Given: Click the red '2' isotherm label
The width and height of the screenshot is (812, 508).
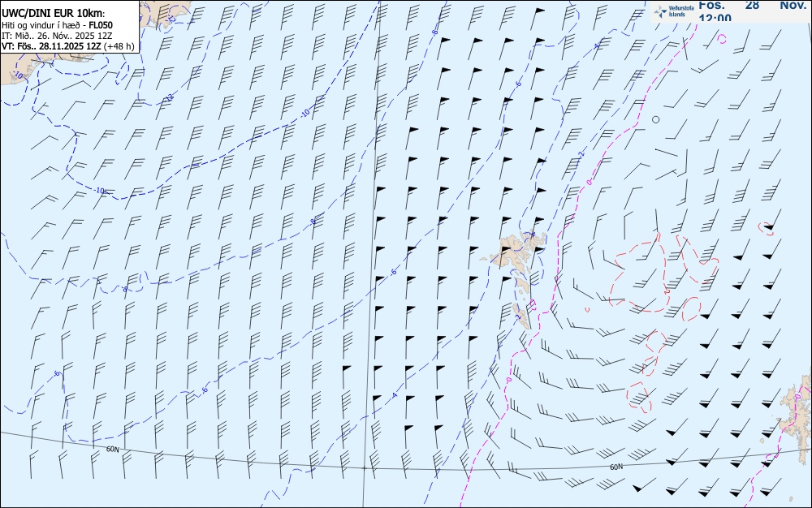Looking at the screenshot, I should click(x=667, y=292).
